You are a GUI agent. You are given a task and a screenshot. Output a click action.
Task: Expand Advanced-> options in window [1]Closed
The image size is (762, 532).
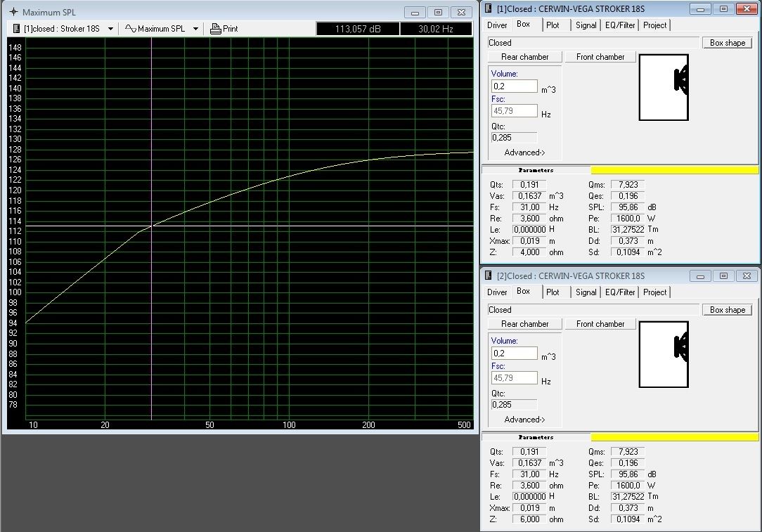[x=524, y=153]
